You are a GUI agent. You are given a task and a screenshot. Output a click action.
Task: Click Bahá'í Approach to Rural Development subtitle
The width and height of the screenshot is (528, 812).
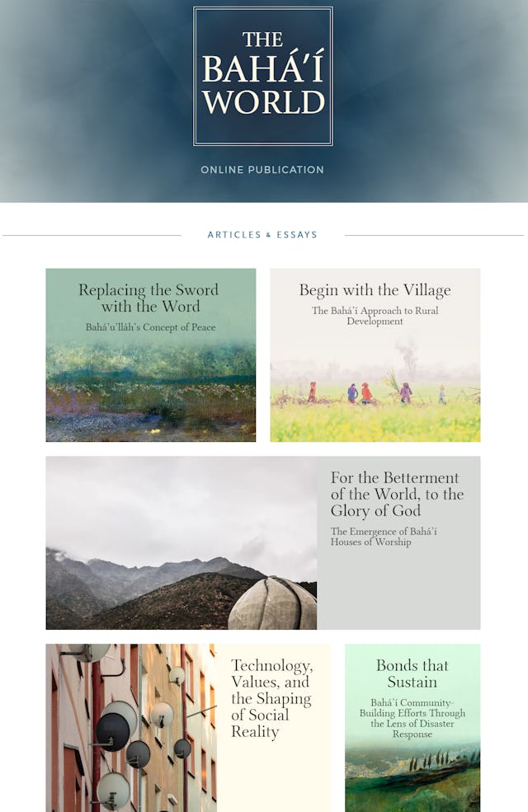pyautogui.click(x=375, y=316)
